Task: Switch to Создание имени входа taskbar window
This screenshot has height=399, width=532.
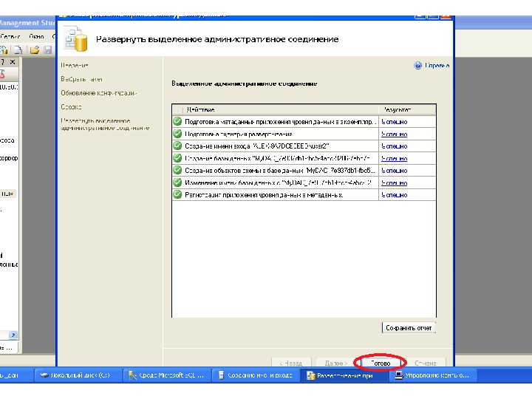Action: pyautogui.click(x=256, y=375)
